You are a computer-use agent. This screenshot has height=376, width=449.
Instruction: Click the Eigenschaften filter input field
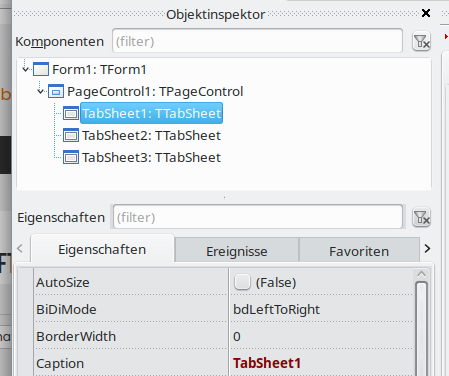pyautogui.click(x=258, y=217)
